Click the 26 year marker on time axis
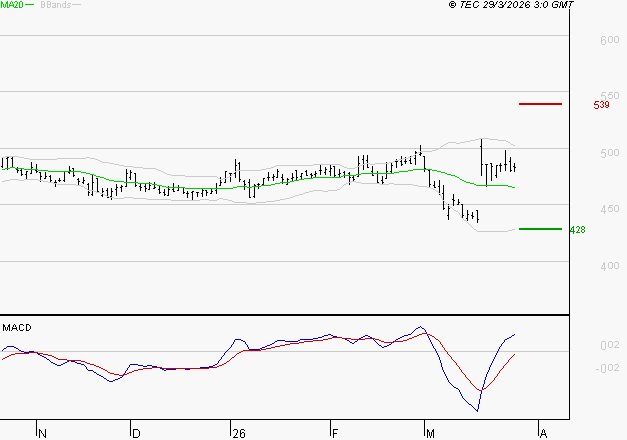This screenshot has width=627, height=440. (x=238, y=434)
